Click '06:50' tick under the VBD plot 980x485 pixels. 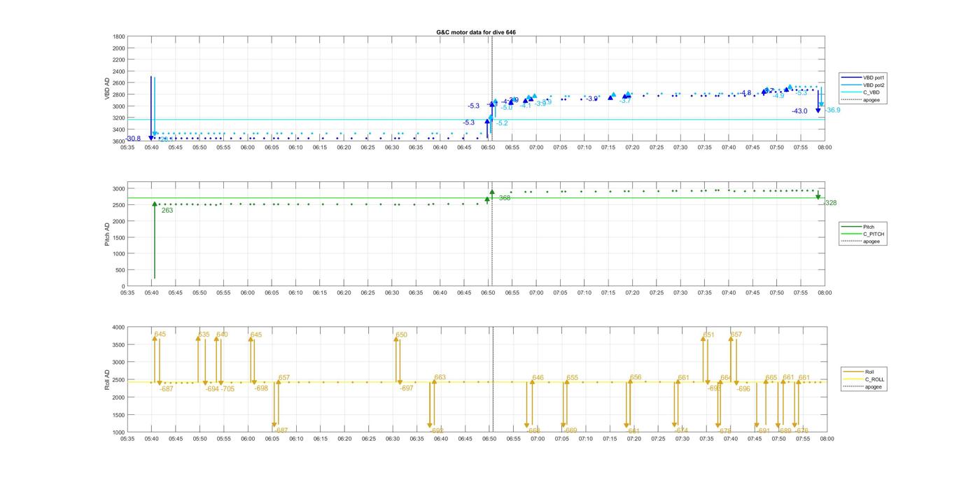489,147
